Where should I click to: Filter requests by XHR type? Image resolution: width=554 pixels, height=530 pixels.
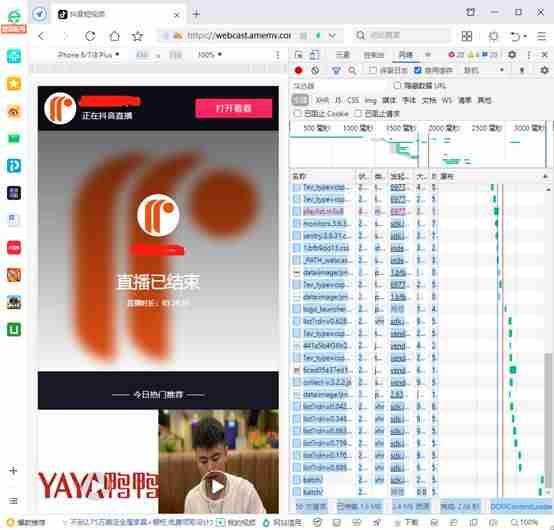tap(322, 100)
